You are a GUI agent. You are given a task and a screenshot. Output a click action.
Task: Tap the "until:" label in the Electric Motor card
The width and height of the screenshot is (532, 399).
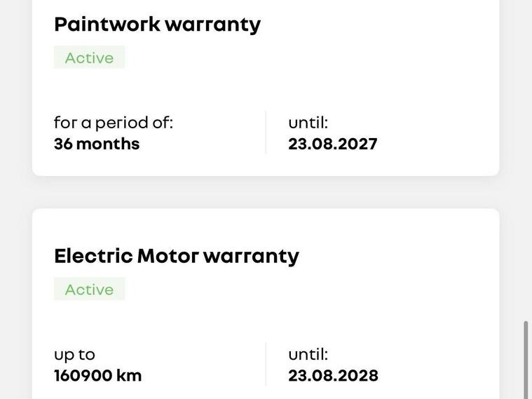click(x=308, y=354)
